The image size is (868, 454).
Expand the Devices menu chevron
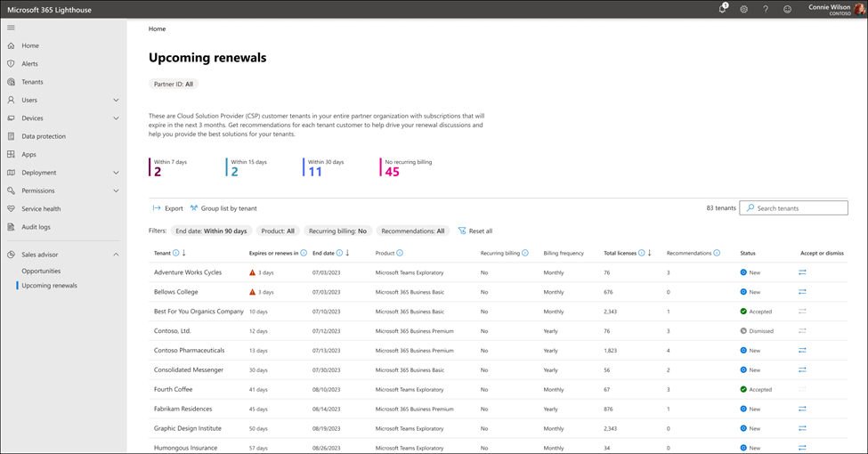[x=116, y=118]
